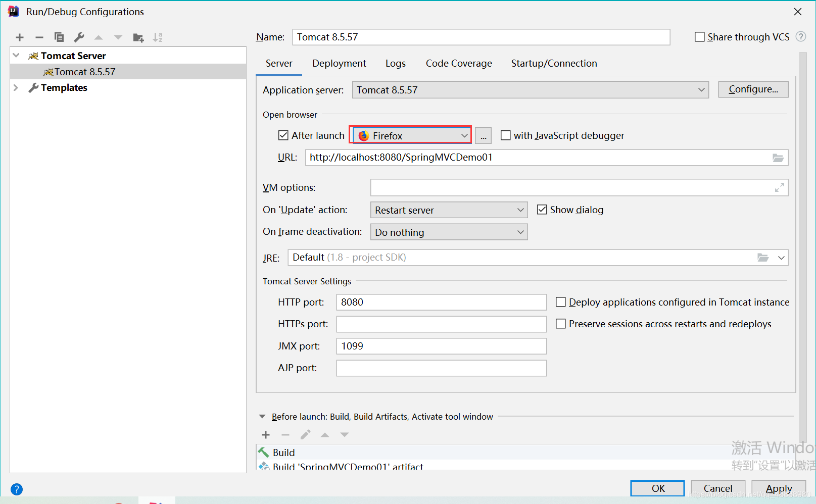
Task: Open the browser selection ellipsis button
Action: pyautogui.click(x=484, y=136)
